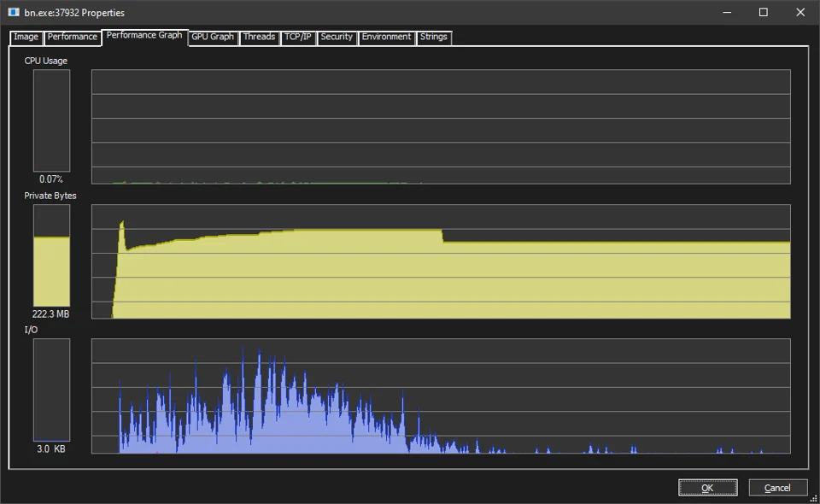Click the I/O meter bar
The height and width of the screenshot is (504, 820).
tap(52, 390)
